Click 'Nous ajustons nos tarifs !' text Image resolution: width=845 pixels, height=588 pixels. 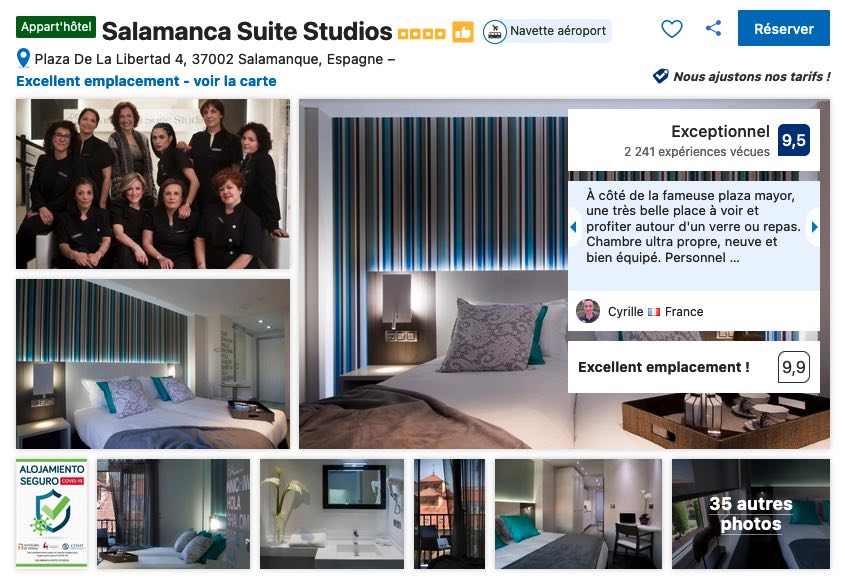(x=752, y=77)
